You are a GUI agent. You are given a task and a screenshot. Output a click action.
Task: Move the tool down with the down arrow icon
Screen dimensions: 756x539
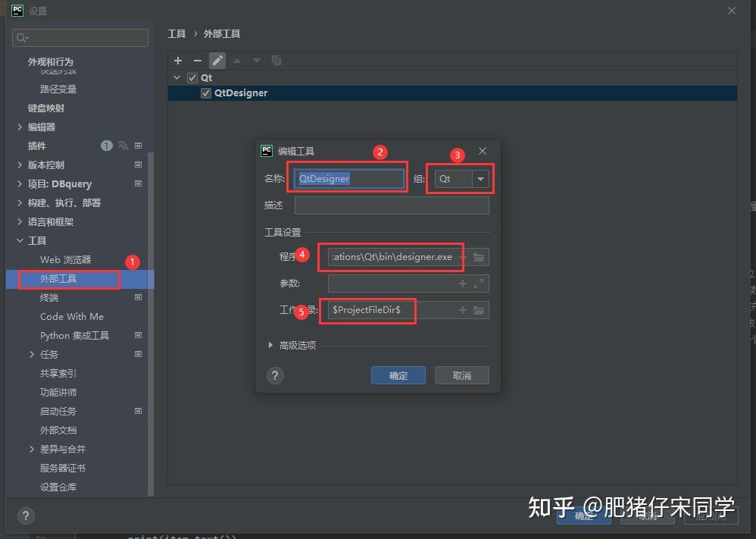click(256, 61)
